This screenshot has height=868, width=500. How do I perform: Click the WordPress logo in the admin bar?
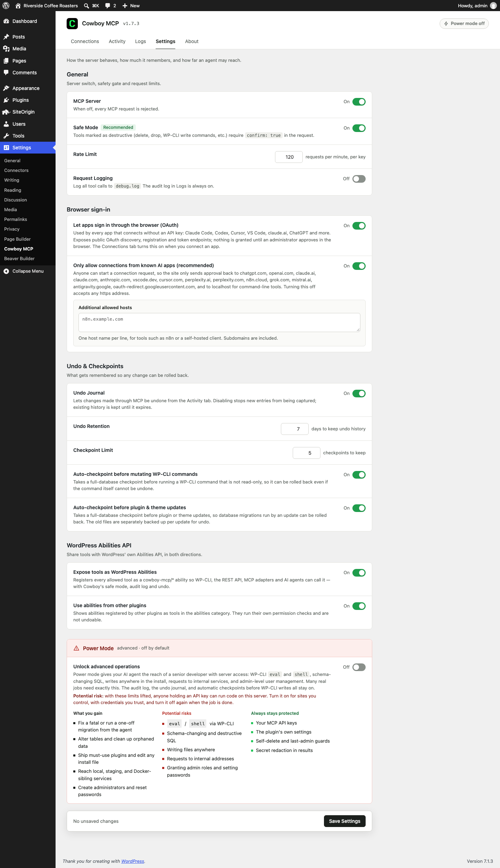pyautogui.click(x=6, y=6)
